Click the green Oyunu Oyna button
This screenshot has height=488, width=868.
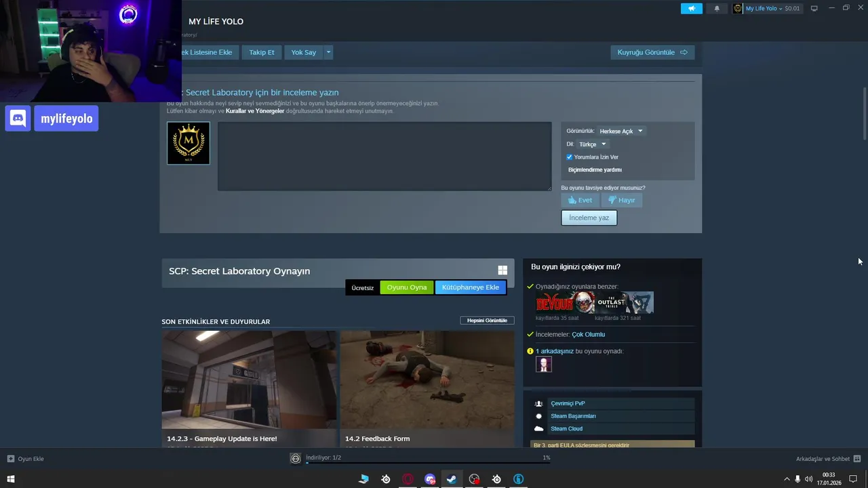click(407, 287)
